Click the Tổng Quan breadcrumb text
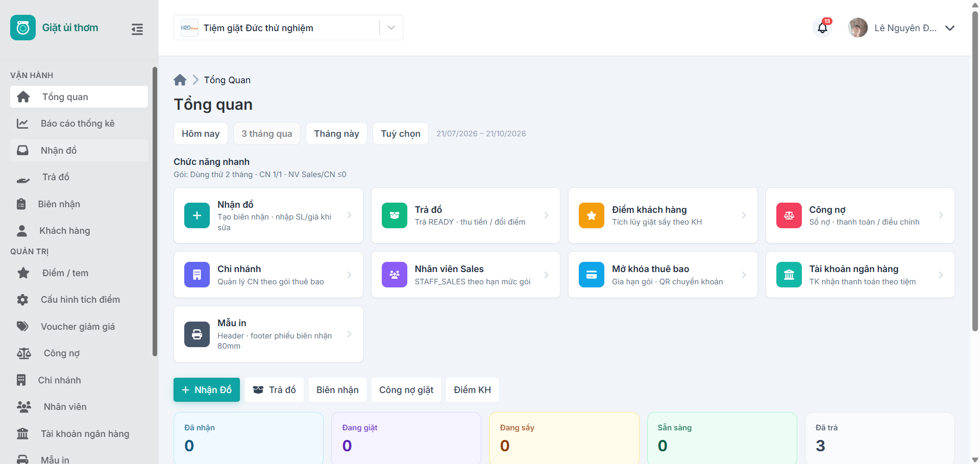The width and height of the screenshot is (980, 464). [x=227, y=80]
